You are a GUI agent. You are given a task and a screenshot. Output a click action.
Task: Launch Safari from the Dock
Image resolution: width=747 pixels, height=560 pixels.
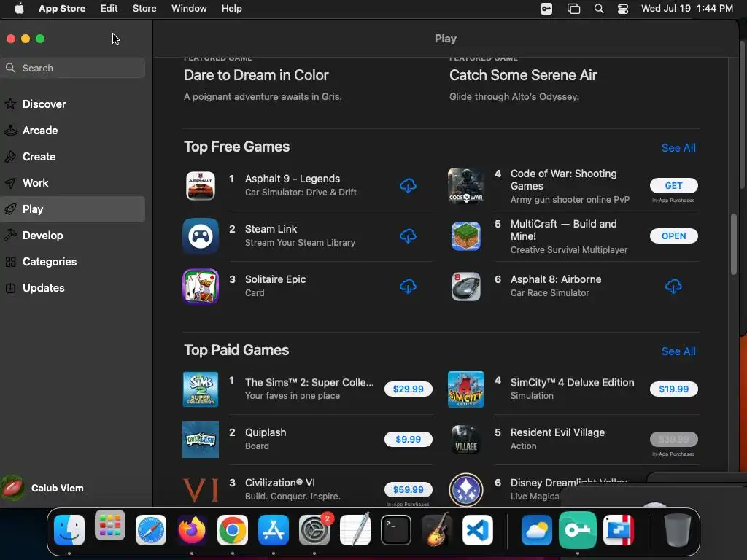(151, 530)
